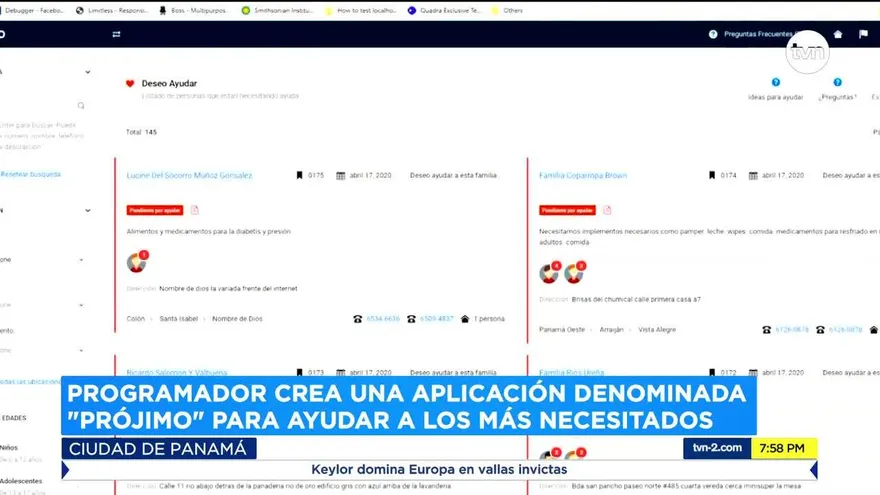Click the swap arrows icon in top navbar
The width and height of the screenshot is (880, 495).
tap(116, 34)
